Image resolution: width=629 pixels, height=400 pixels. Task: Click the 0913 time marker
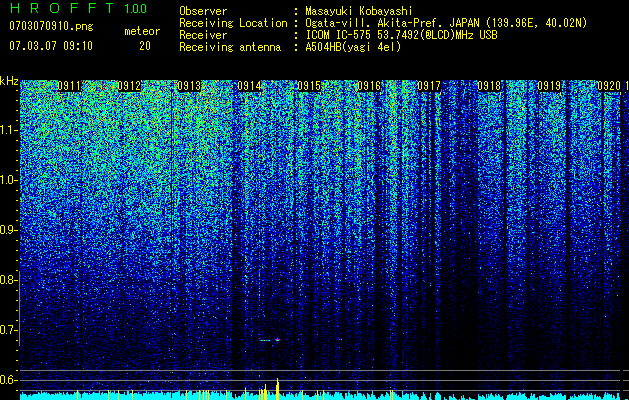tap(189, 86)
